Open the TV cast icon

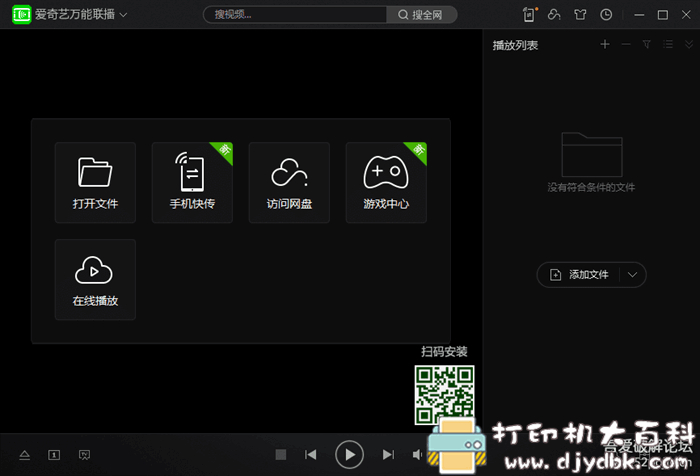click(84, 455)
